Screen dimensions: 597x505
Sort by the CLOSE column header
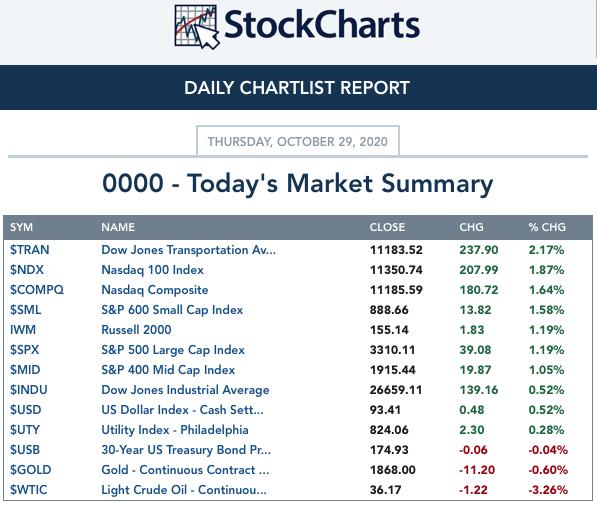(387, 227)
